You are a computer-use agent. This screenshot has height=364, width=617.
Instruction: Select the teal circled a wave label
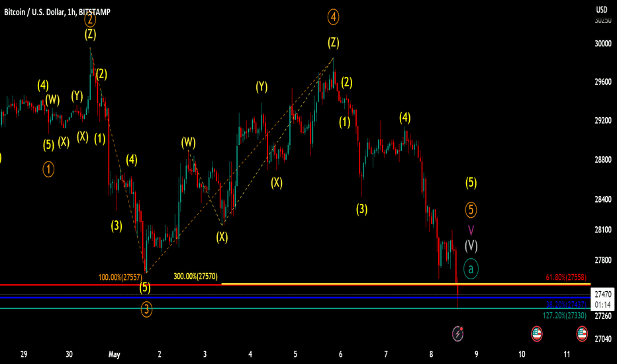click(471, 269)
